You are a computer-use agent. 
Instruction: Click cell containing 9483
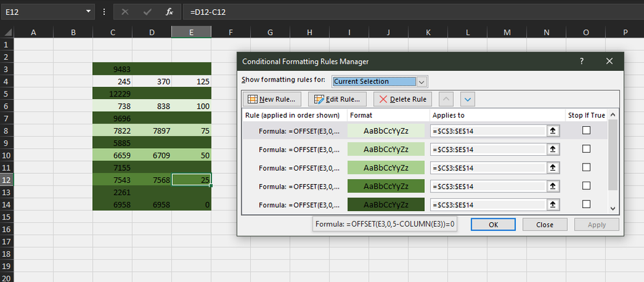click(x=113, y=70)
